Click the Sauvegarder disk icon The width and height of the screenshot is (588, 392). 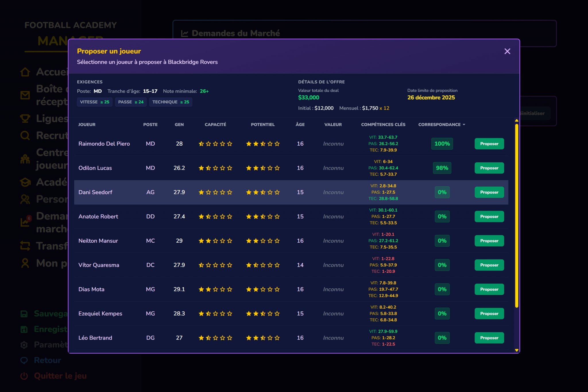(24, 314)
